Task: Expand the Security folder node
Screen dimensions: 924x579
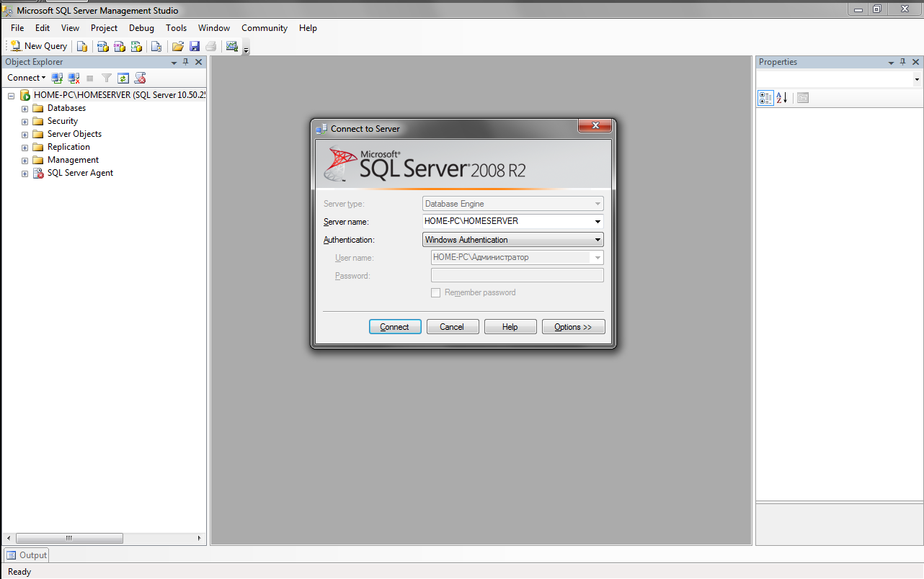Action: [25, 122]
